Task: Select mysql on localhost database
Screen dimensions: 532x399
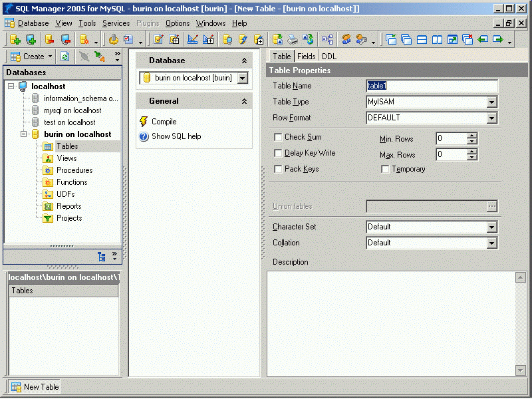Action: [72, 110]
